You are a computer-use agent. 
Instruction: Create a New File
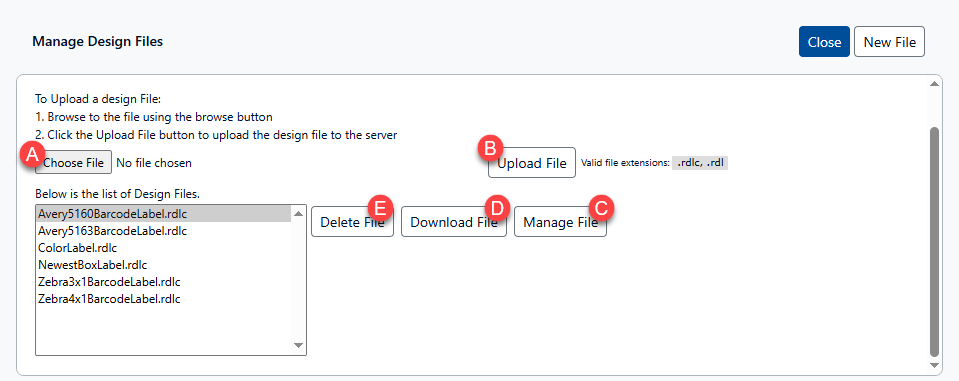(x=889, y=42)
